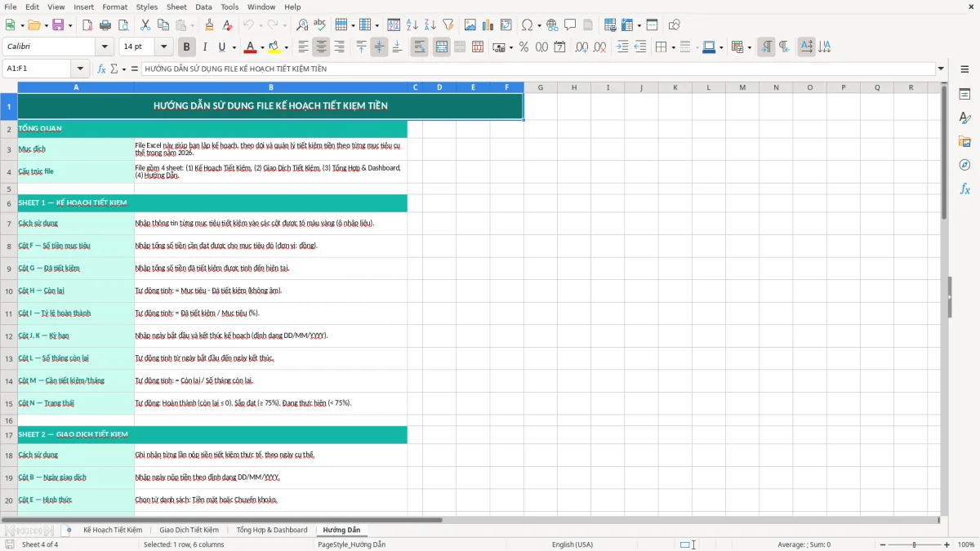Toggle Wrap Text
This screenshot has width=980, height=551.
pos(420,47)
